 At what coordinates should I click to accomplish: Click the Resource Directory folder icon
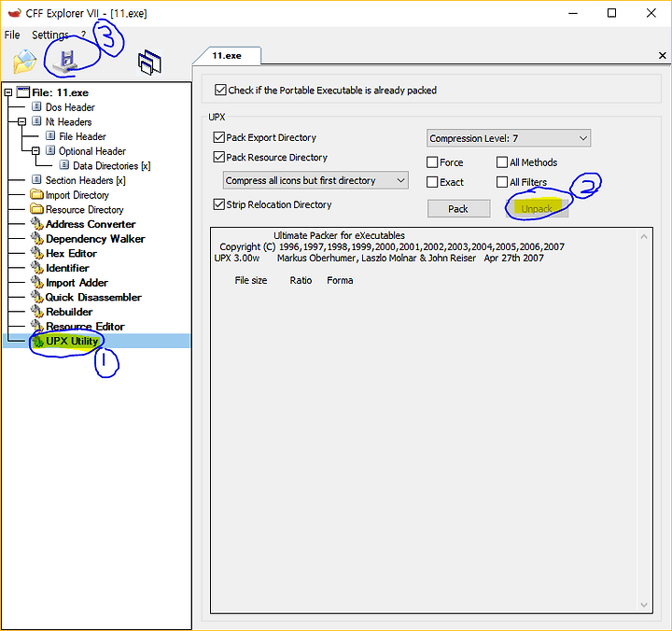click(36, 209)
